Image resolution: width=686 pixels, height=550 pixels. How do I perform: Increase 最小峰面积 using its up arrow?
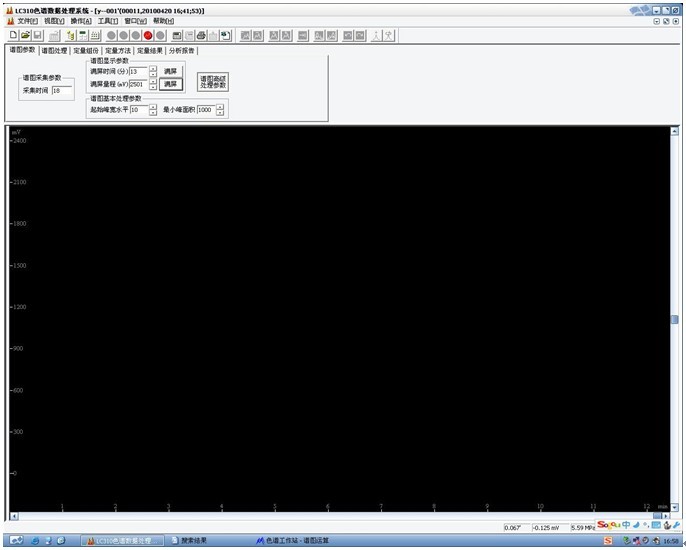[221, 106]
